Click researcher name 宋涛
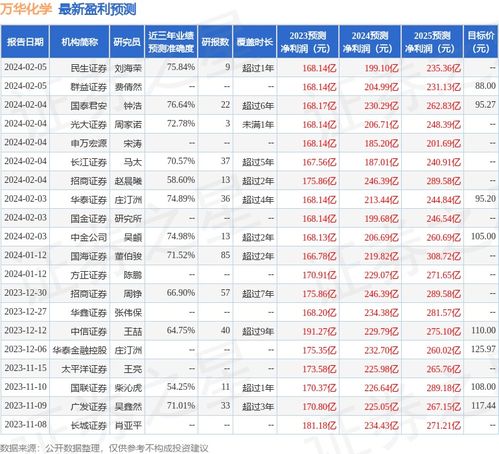The width and height of the screenshot is (499, 454). coord(133,144)
